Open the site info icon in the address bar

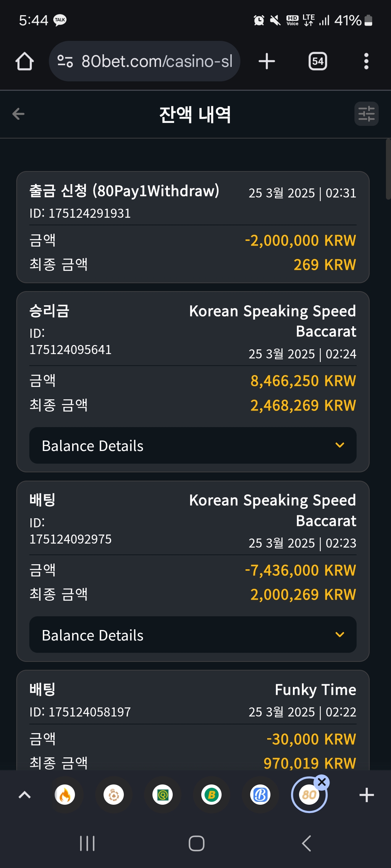point(65,61)
